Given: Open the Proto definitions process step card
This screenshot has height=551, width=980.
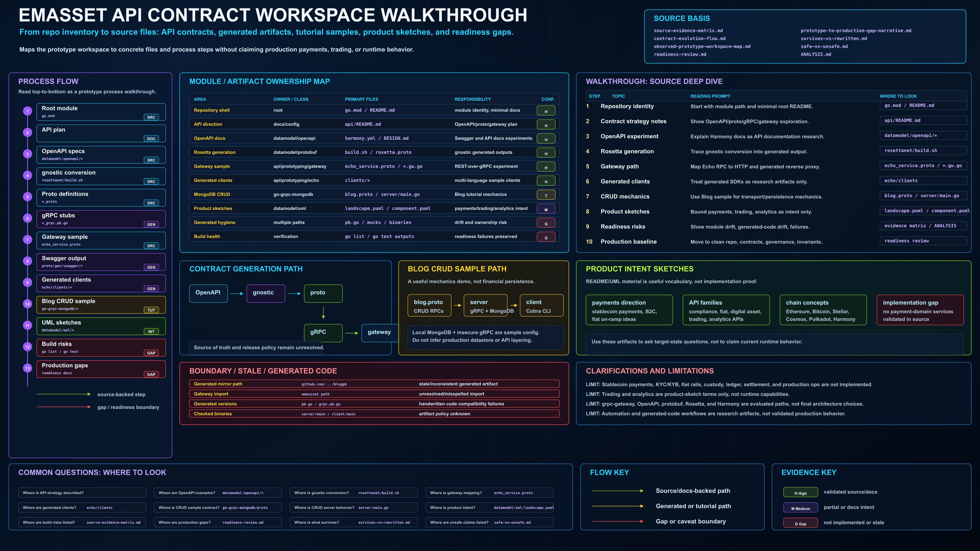Looking at the screenshot, I should click(101, 198).
